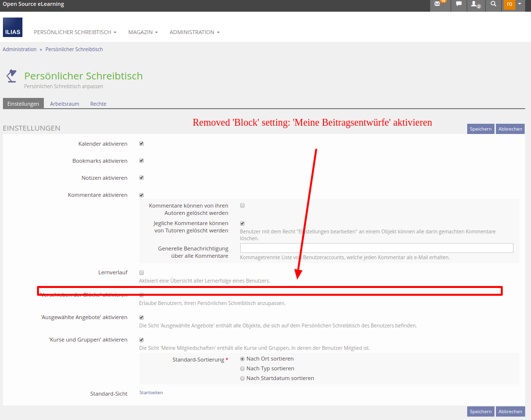Toggle 'Notizen aktivieren' checkbox
The image size is (531, 420).
141,178
